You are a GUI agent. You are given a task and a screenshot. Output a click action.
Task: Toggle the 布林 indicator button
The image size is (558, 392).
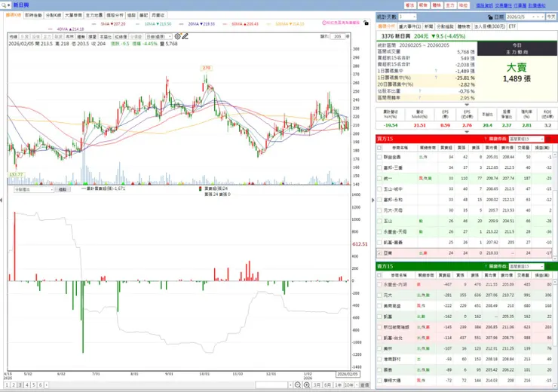[x=69, y=37]
